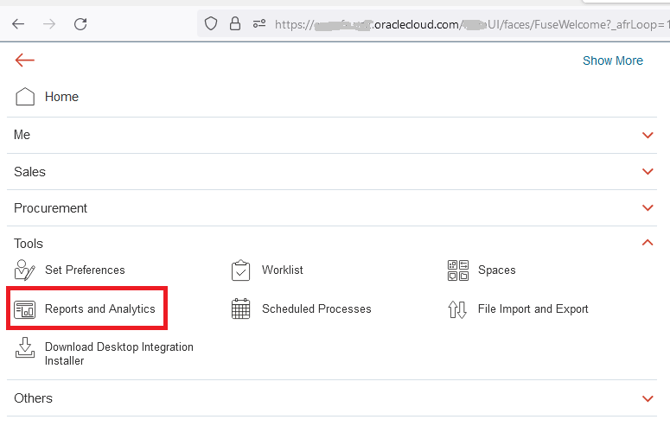Go back to the previous browser page
Screen dimensions: 670x426
coord(18,23)
